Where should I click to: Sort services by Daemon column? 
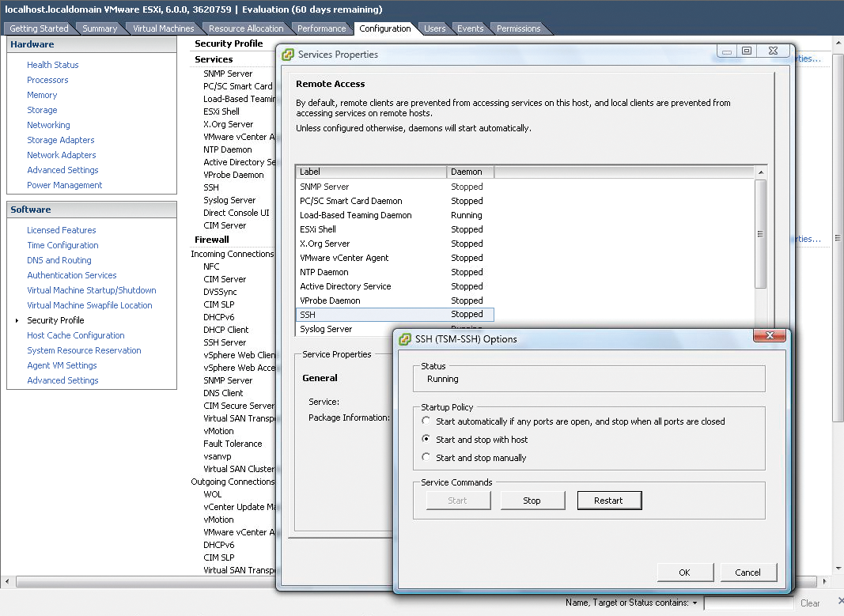[x=470, y=172]
